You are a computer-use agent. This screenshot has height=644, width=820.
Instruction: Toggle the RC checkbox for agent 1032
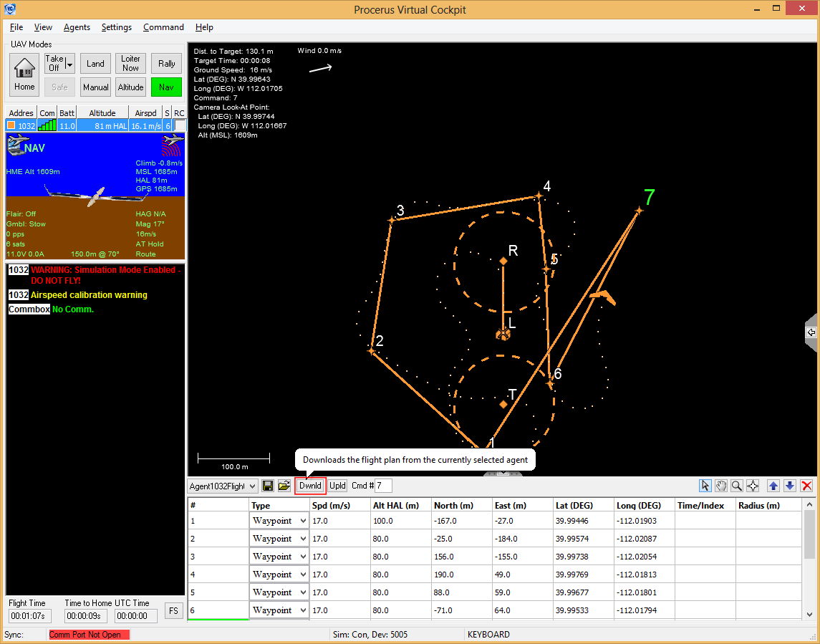coord(180,125)
